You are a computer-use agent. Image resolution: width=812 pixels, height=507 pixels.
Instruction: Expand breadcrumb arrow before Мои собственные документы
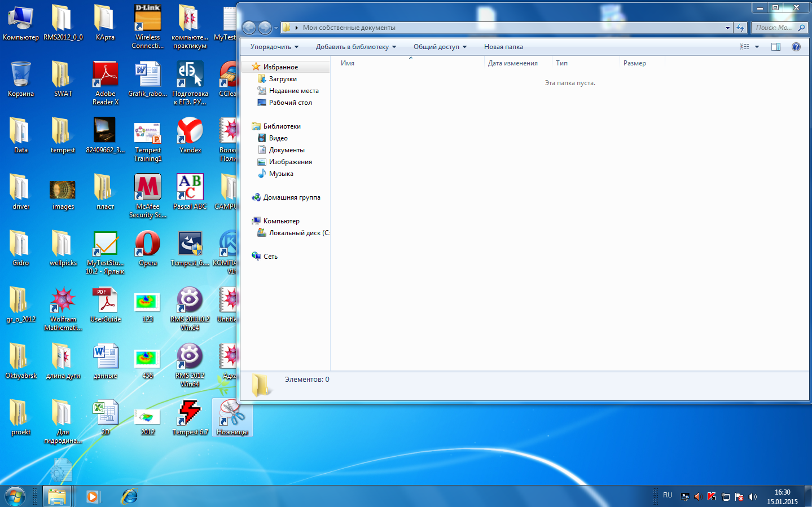coord(297,28)
